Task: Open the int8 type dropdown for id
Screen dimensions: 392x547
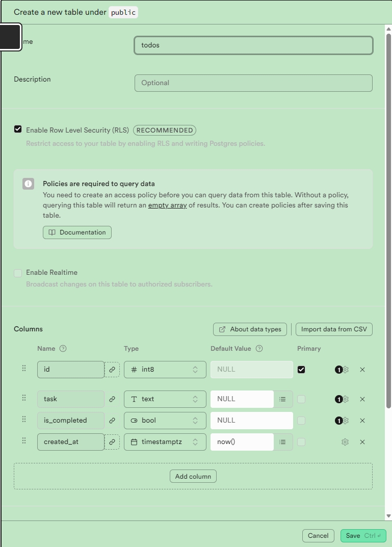Action: pyautogui.click(x=165, y=370)
